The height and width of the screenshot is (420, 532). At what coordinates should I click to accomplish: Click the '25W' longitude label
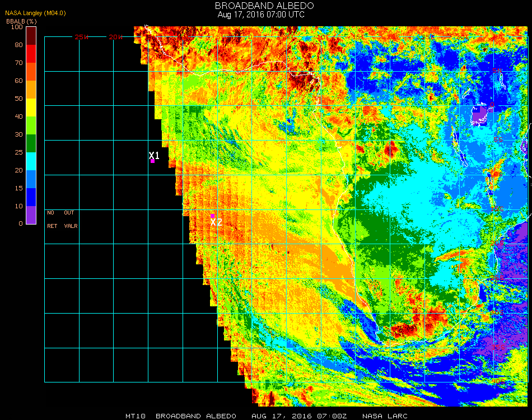(x=81, y=37)
